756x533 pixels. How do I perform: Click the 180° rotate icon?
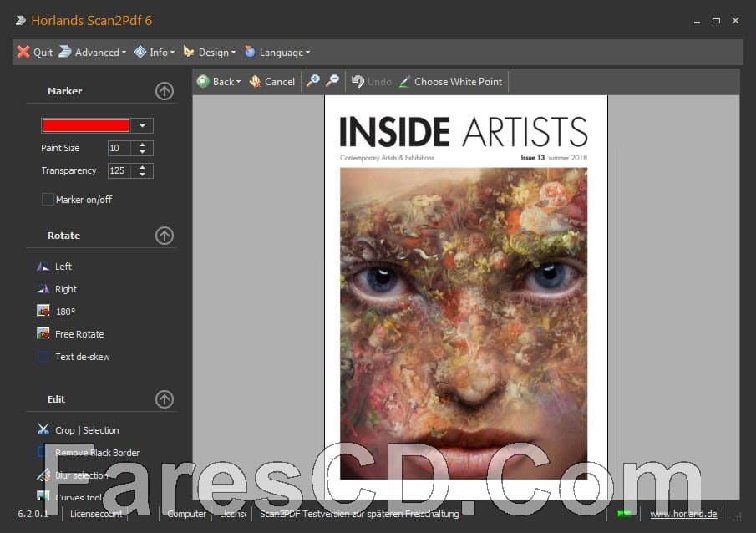[43, 311]
